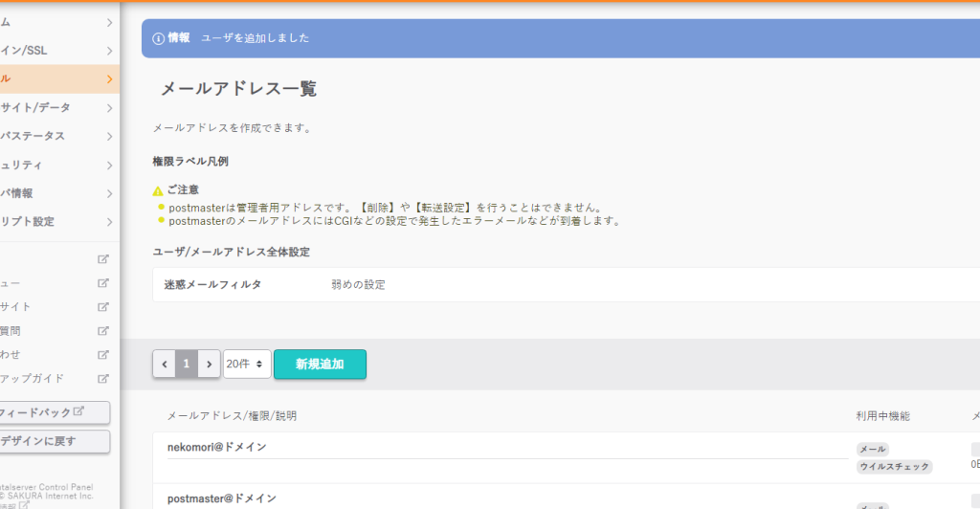980x509 pixels.
Task: Expand the サイト/データ sidebar section
Action: 57,107
